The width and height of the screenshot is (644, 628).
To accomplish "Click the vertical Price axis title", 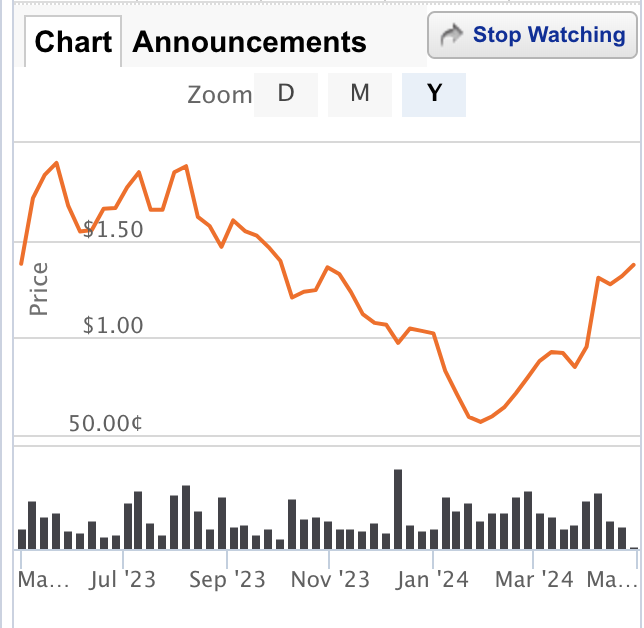I will coord(38,289).
